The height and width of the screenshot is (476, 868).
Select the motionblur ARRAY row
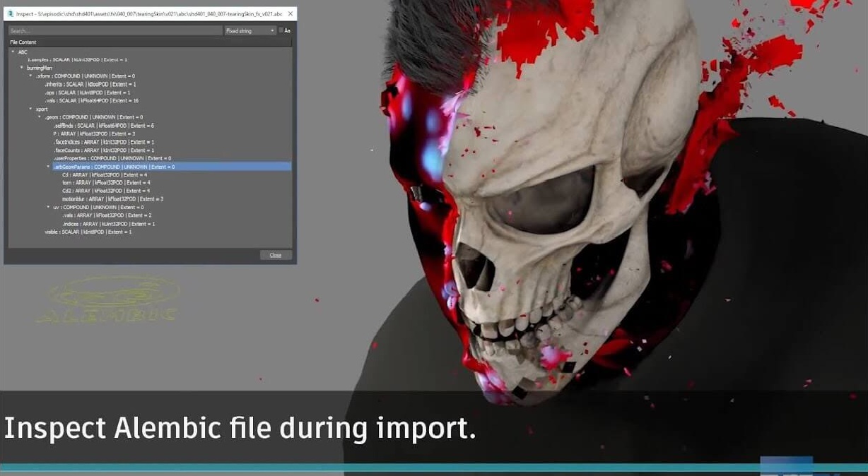[x=113, y=199]
